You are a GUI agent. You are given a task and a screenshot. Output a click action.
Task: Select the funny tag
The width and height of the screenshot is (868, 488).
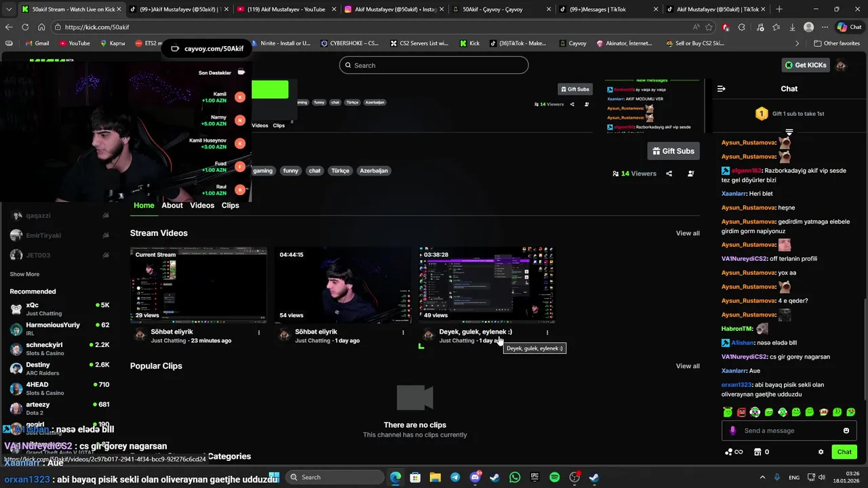pos(291,171)
